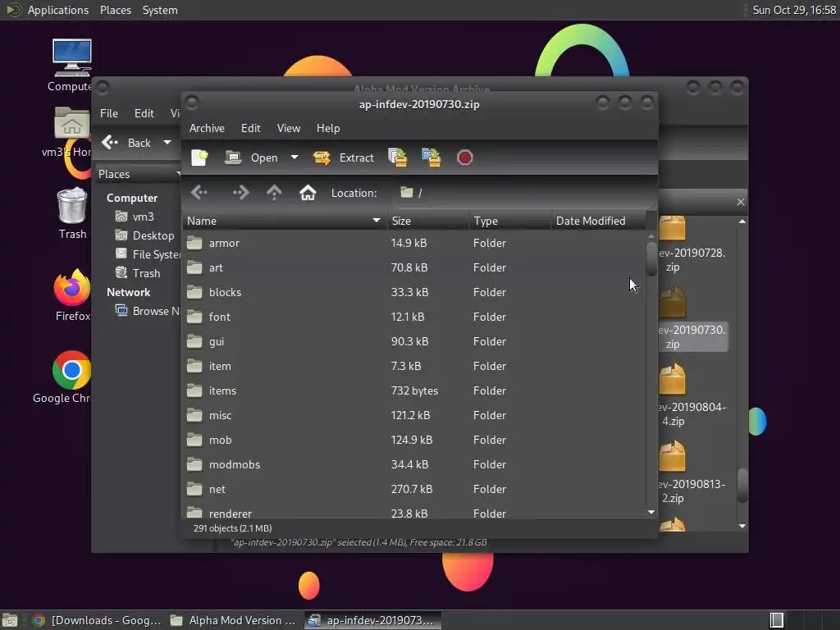Viewport: 840px width, 630px height.
Task: Select the net folder row
Action: click(x=414, y=489)
